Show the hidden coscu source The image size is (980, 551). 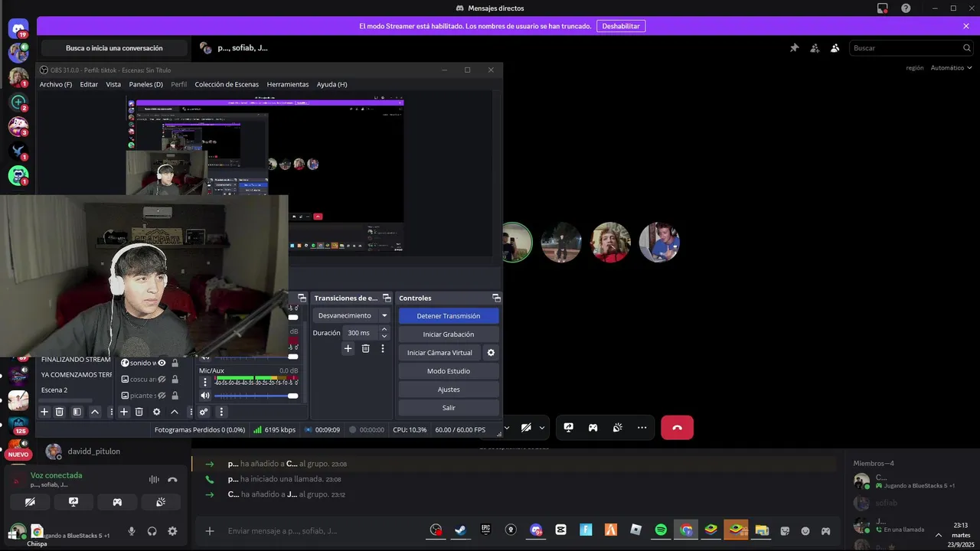[162, 380]
